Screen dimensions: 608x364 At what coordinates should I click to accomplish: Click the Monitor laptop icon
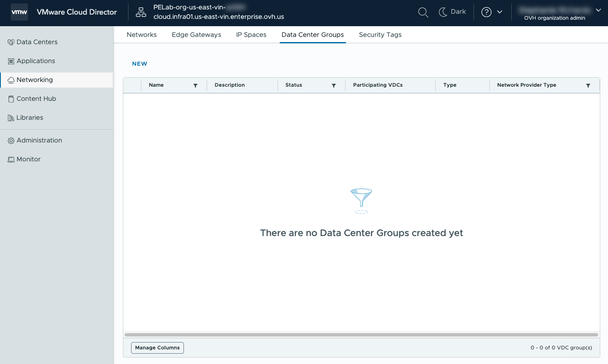11,160
